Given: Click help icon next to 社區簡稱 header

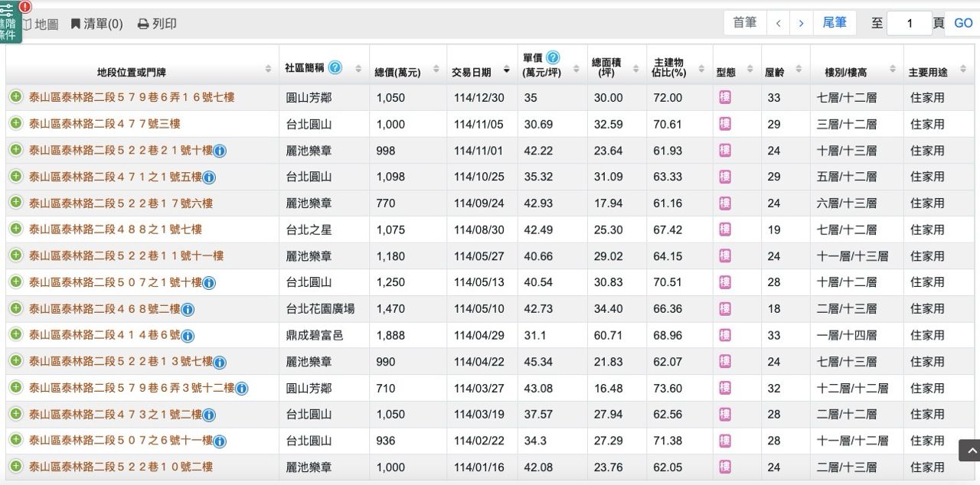Looking at the screenshot, I should click(x=335, y=67).
